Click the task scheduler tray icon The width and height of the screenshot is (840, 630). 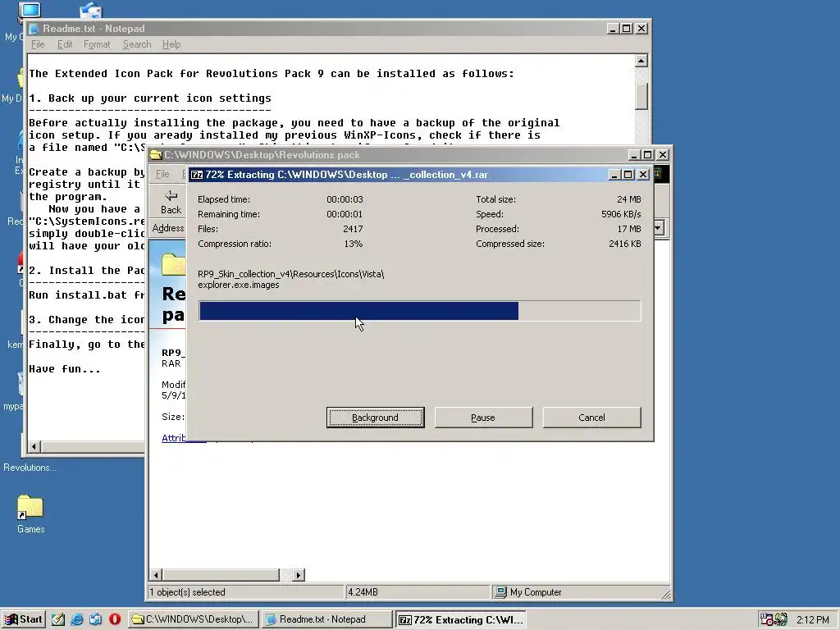(767, 619)
